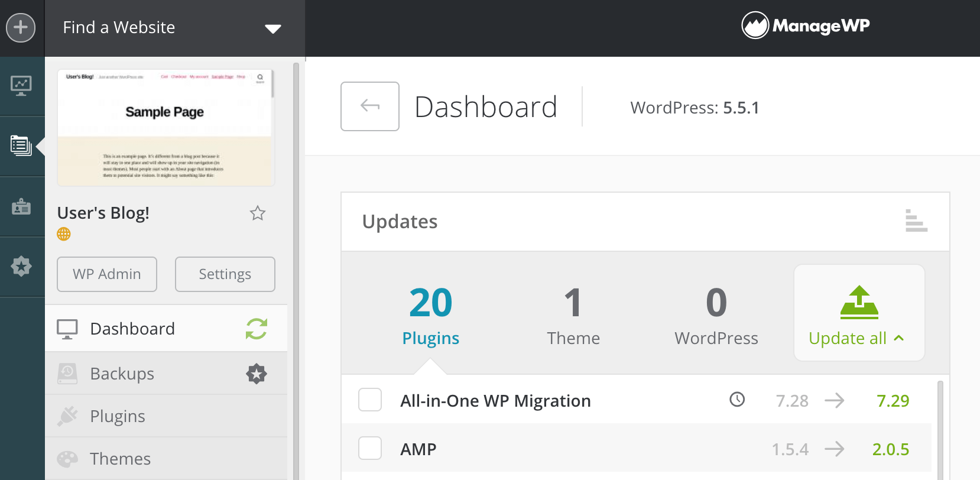Viewport: 980px width, 480px height.
Task: Click the ManageWP logo
Action: pyautogui.click(x=806, y=25)
